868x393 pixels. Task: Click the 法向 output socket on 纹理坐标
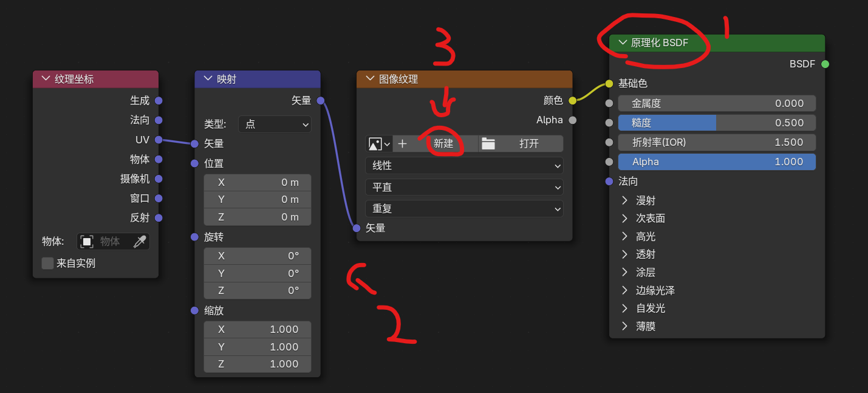(x=159, y=120)
